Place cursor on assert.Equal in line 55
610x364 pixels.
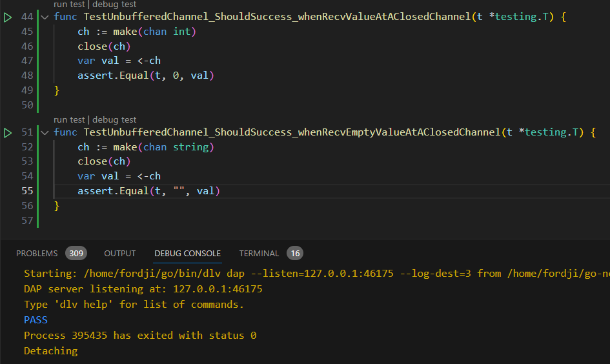click(x=112, y=191)
